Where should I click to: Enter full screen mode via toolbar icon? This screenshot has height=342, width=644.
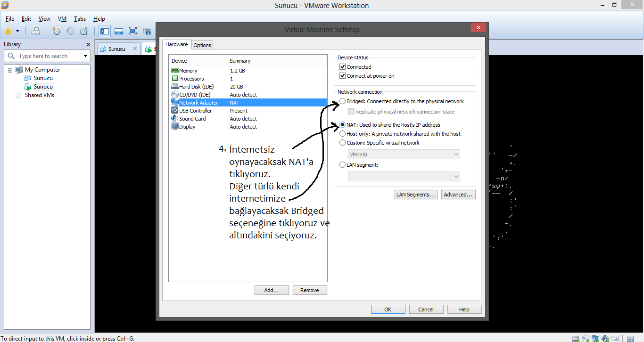coord(133,31)
